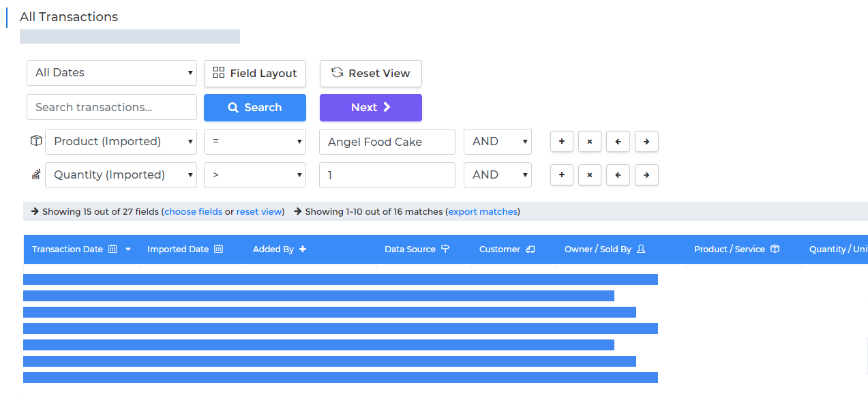The width and height of the screenshot is (868, 394).
Task: Open AND dropdown on Product filter row
Action: click(497, 142)
